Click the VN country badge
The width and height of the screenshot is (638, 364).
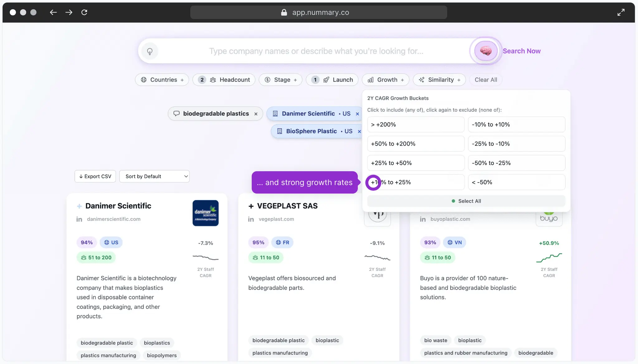pos(455,243)
